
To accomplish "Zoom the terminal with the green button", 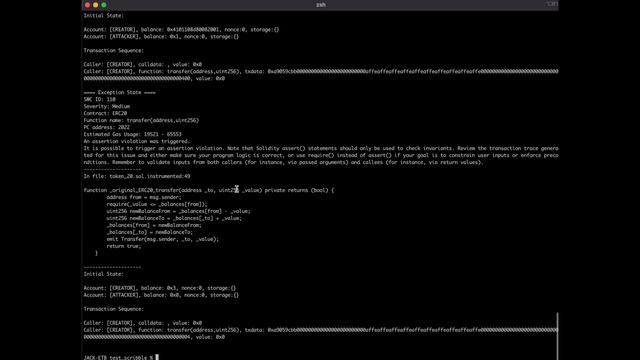I will 104,5.
